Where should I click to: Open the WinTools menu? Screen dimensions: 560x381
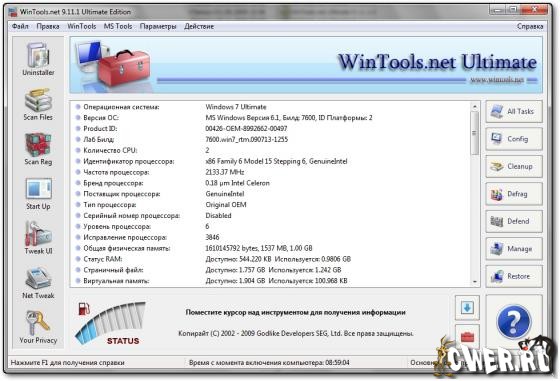pyautogui.click(x=81, y=26)
